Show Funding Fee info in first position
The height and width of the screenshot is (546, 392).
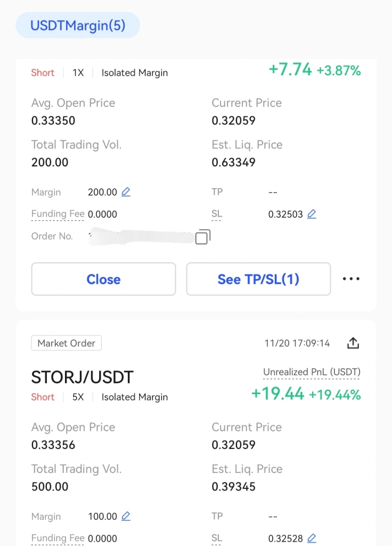(58, 214)
